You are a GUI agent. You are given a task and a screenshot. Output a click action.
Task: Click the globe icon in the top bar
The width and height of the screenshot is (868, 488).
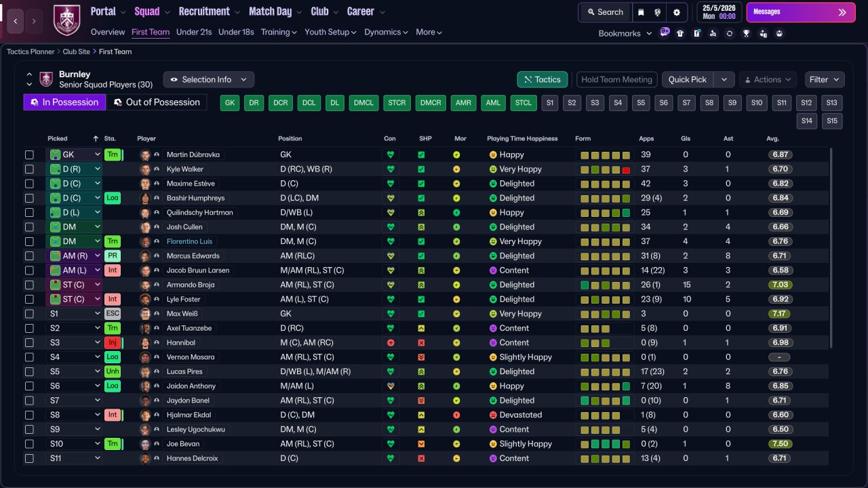point(658,12)
